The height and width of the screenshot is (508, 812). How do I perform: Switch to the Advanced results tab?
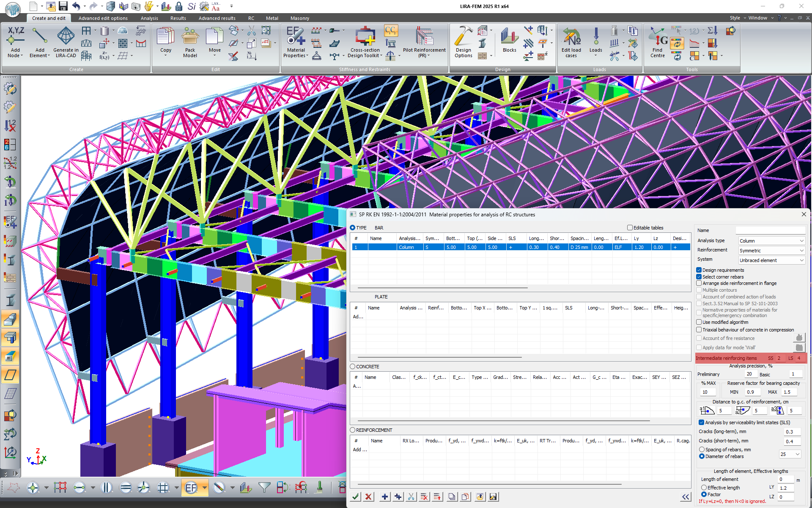pyautogui.click(x=217, y=18)
